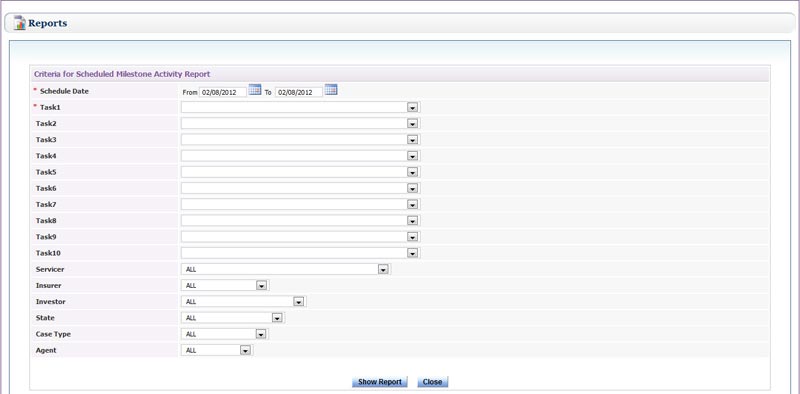Click the Show Report button
Screen dimensions: 800x394
(380, 382)
